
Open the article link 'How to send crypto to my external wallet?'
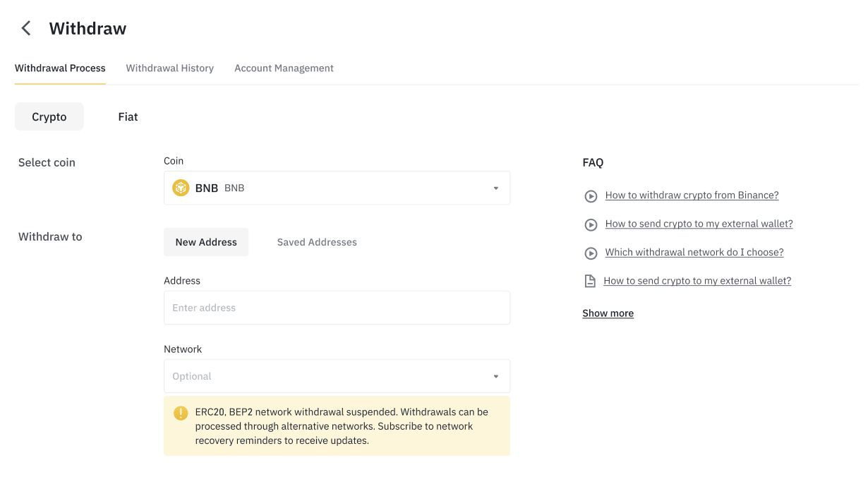[697, 281]
